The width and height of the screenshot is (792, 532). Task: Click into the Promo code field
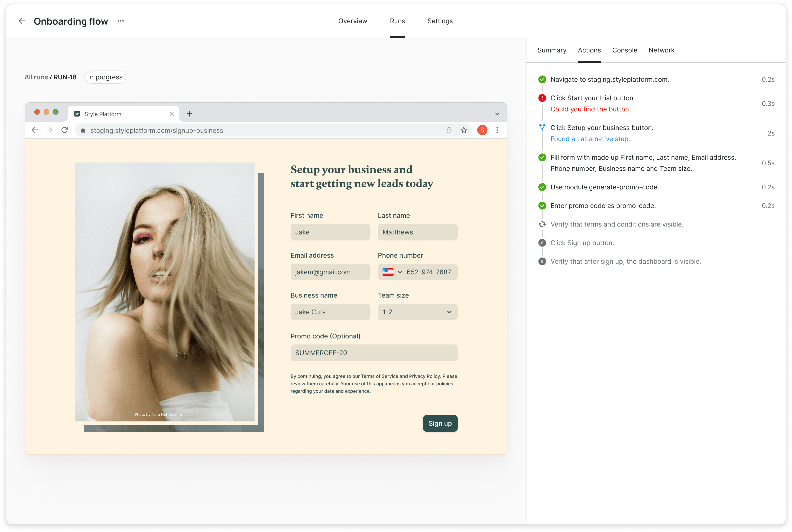(x=374, y=353)
